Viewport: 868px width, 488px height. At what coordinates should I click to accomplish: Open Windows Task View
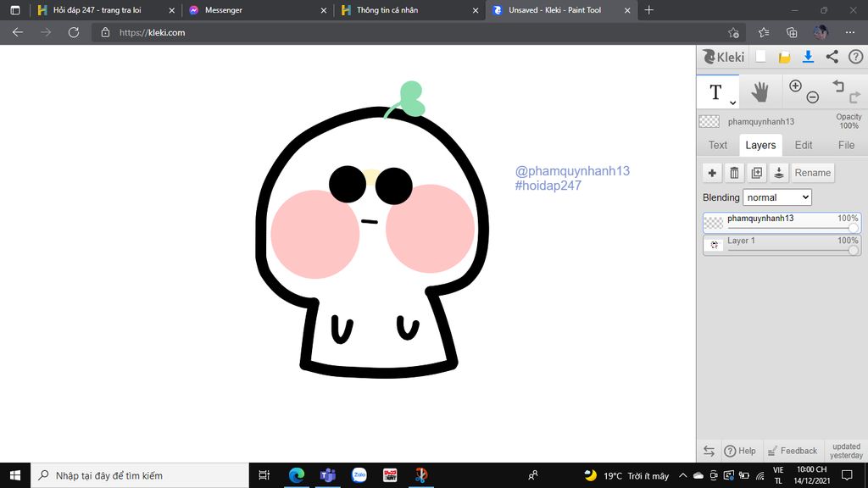pos(264,475)
